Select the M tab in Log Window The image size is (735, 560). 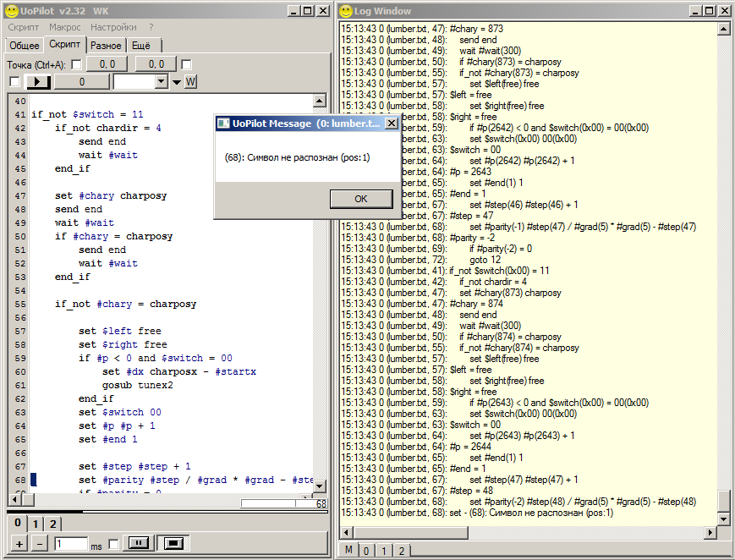coord(348,551)
